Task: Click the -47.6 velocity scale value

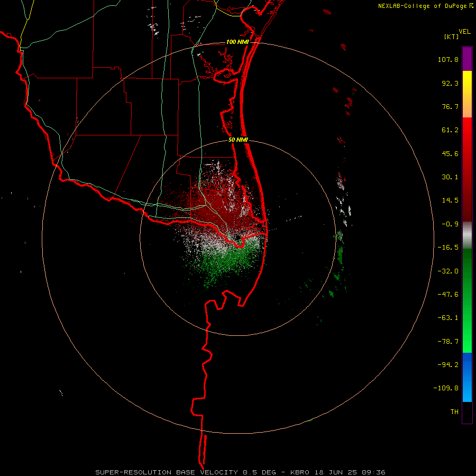Action: (448, 295)
